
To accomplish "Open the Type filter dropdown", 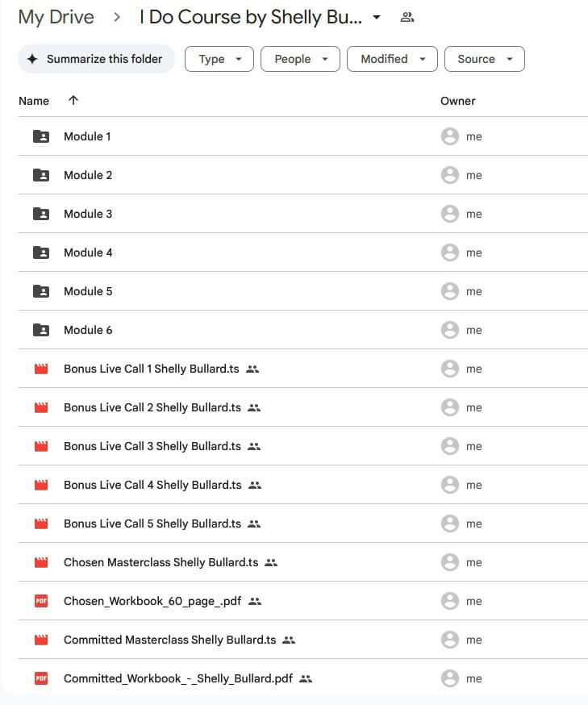I will 219,59.
